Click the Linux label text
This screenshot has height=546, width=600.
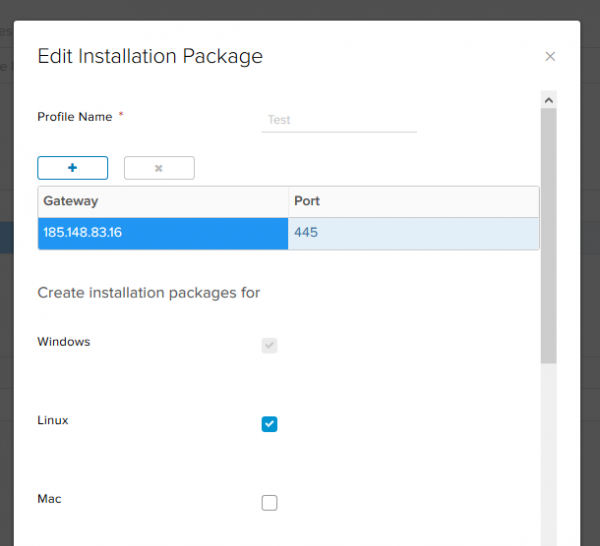pos(53,421)
